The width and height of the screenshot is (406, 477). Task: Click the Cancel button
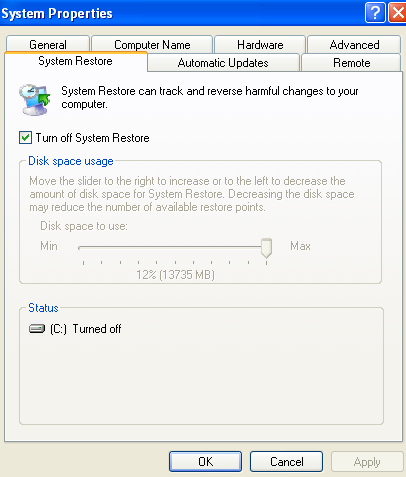[x=286, y=462]
